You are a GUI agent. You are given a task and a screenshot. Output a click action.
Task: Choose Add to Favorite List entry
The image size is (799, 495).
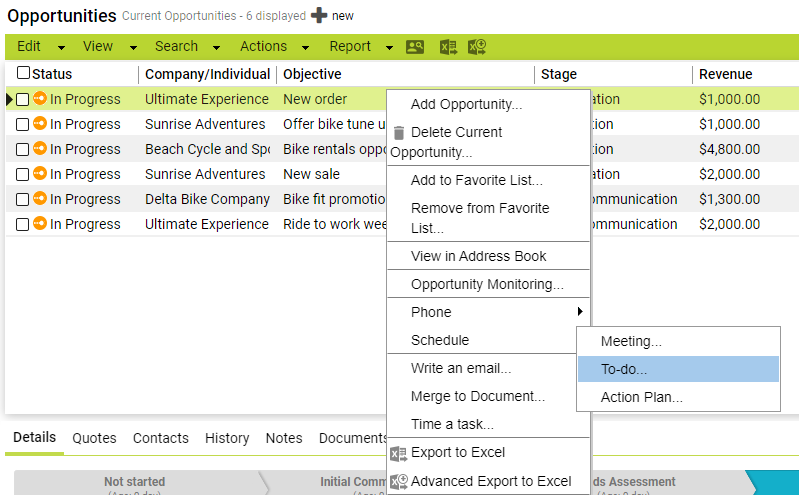click(488, 180)
